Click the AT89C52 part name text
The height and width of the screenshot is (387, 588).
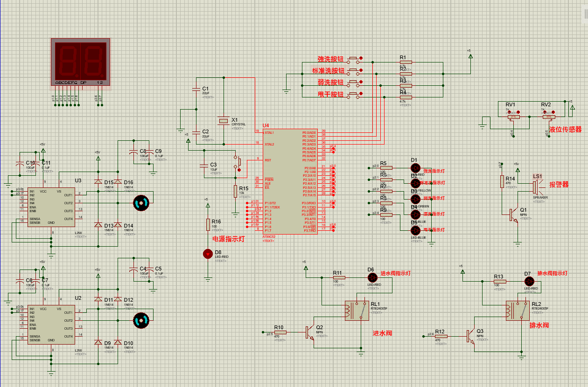pos(269,237)
